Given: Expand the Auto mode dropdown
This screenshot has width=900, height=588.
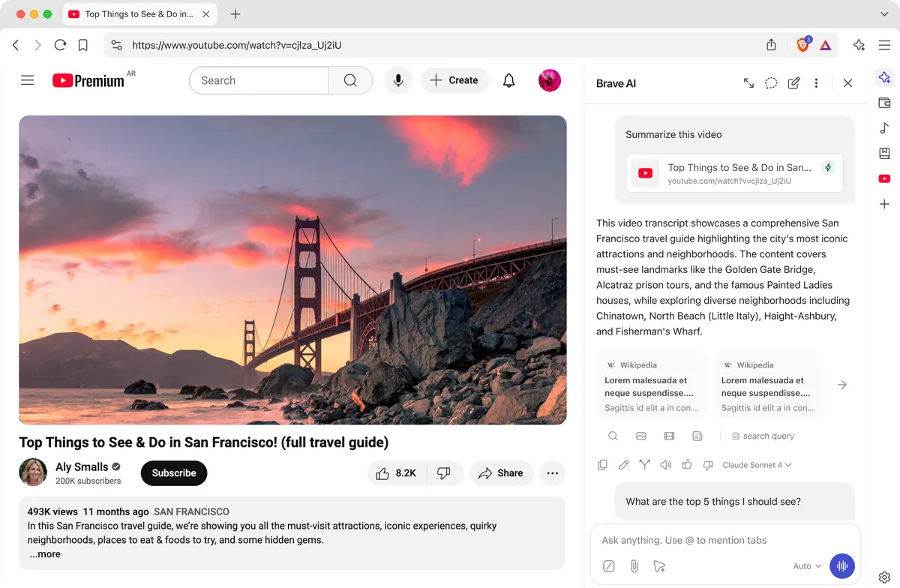Looking at the screenshot, I should pyautogui.click(x=807, y=566).
